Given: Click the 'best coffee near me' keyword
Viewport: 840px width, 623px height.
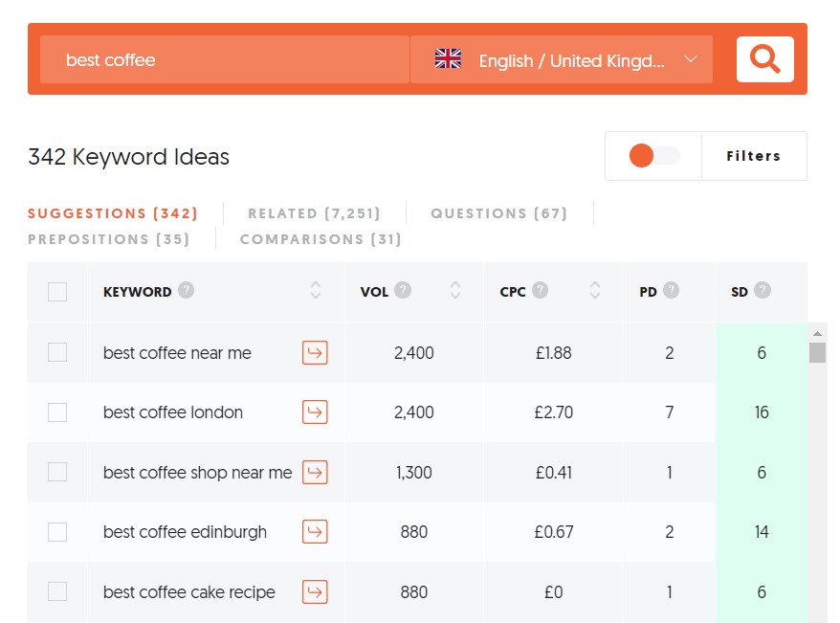Looking at the screenshot, I should coord(177,353).
